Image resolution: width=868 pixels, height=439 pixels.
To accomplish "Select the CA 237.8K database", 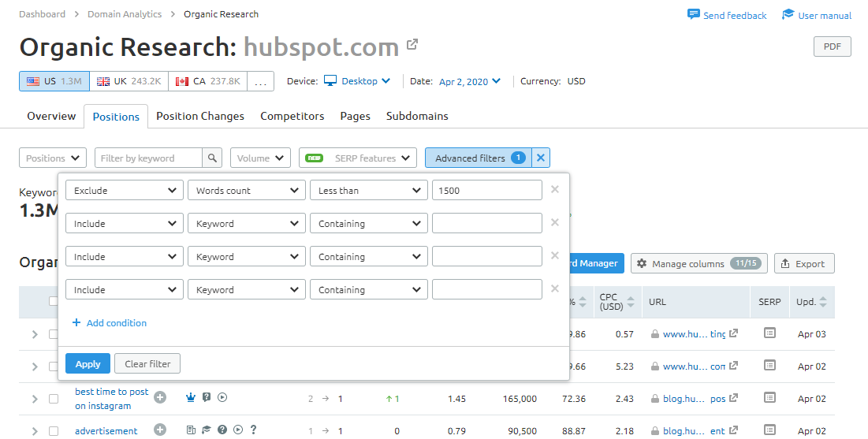I will (x=207, y=81).
